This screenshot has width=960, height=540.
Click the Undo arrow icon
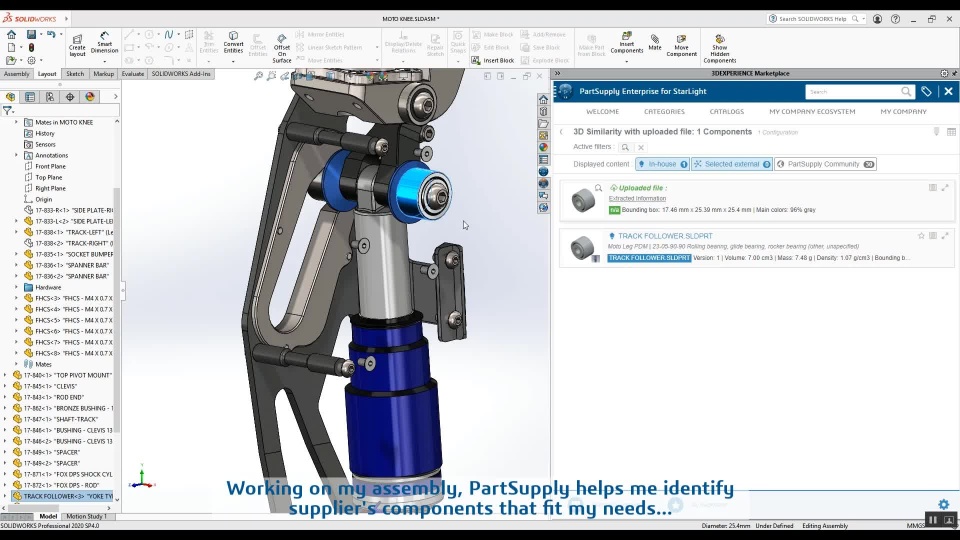51,34
